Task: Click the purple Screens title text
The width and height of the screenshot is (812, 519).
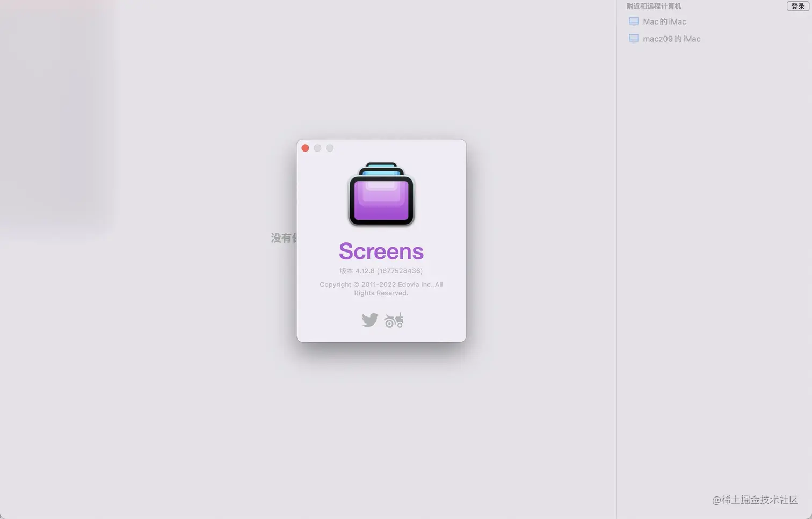Action: pos(381,251)
